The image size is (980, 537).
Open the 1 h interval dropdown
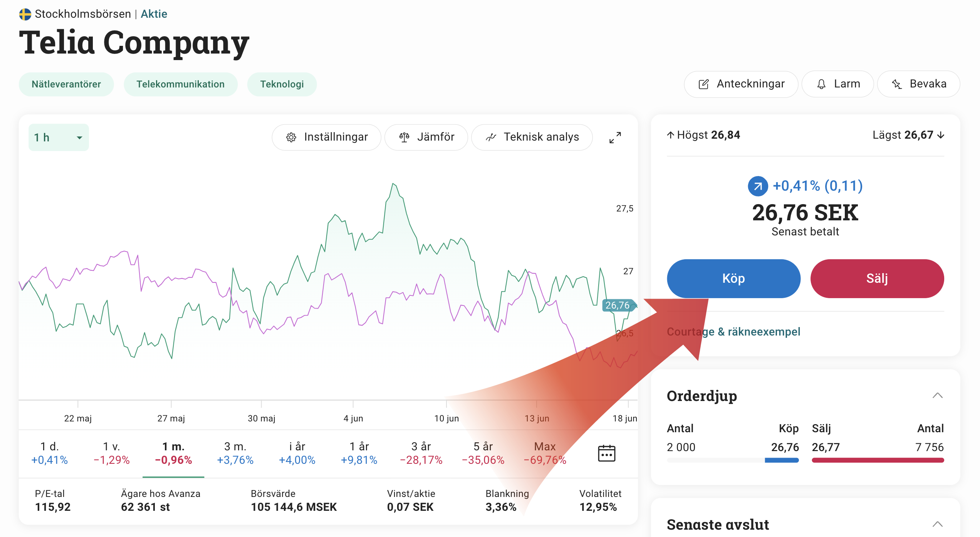point(59,138)
